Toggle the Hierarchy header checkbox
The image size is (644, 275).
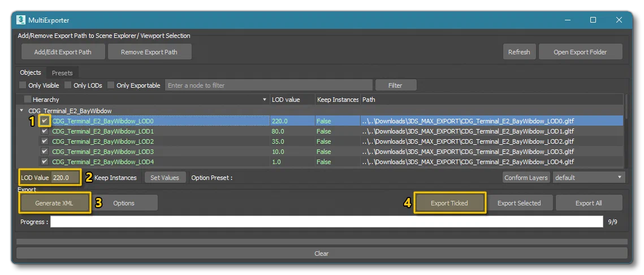pyautogui.click(x=28, y=100)
